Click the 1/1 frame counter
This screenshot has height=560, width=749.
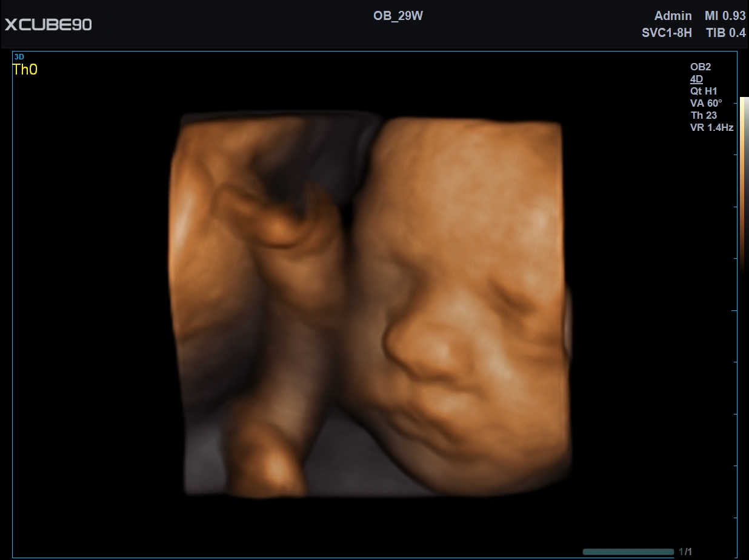[685, 552]
